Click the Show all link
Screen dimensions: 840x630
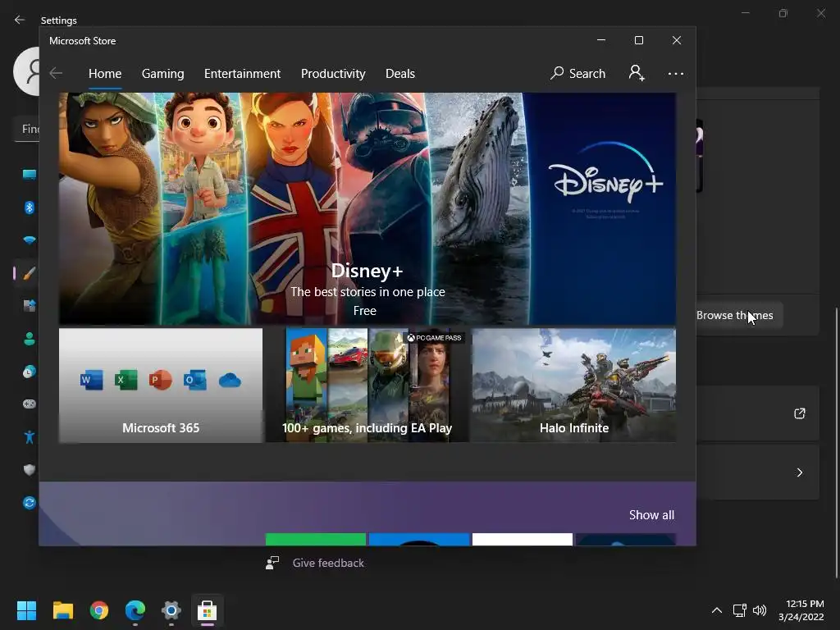click(651, 515)
